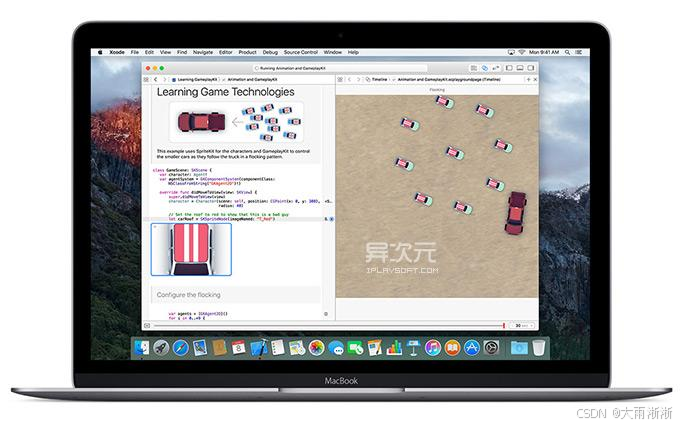Click the 'Configure the flocking' section heading
The height and width of the screenshot is (427, 680).
click(189, 295)
